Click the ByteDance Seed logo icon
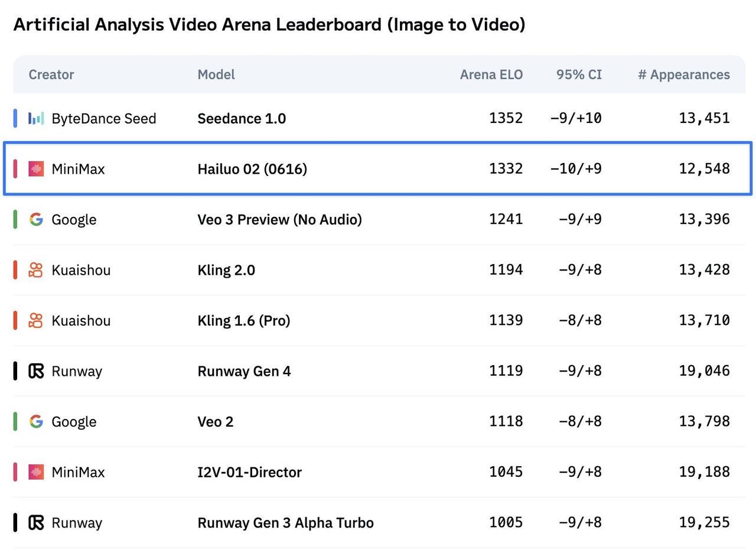The width and height of the screenshot is (756, 553). pyautogui.click(x=36, y=119)
